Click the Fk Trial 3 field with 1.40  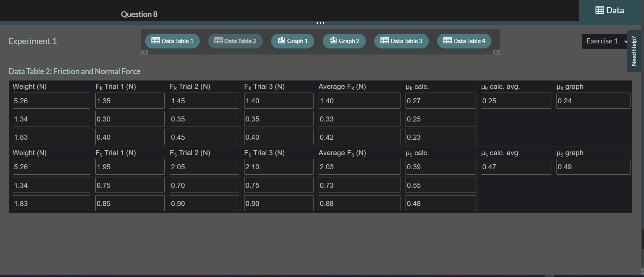point(279,101)
